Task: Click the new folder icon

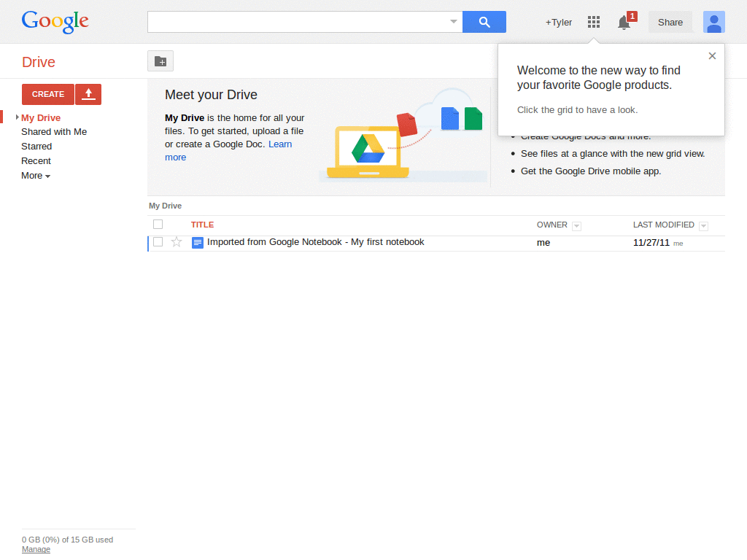Action: (x=160, y=61)
